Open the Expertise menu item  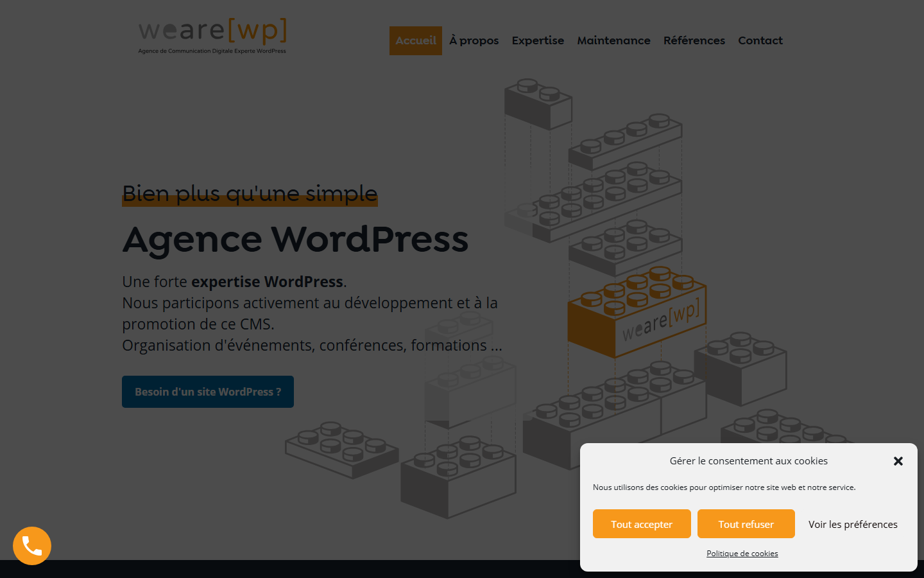[x=538, y=40]
